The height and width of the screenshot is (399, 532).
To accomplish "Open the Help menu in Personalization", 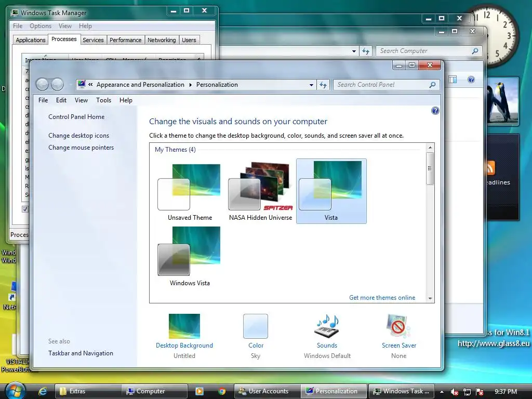I will (x=126, y=100).
